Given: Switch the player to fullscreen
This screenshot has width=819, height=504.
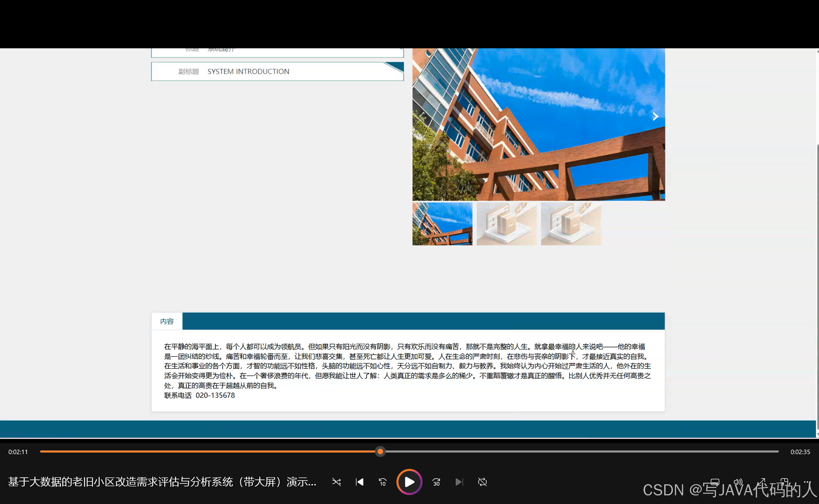Looking at the screenshot, I should tap(761, 482).
